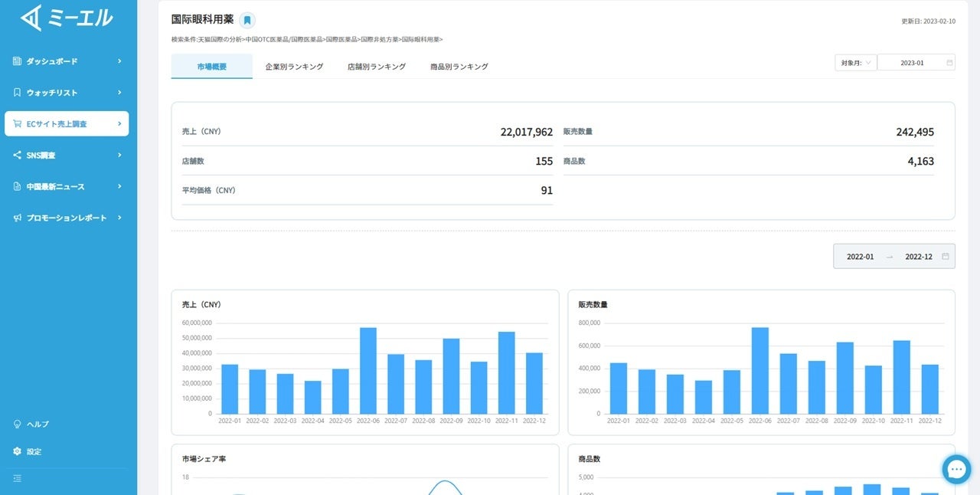Expand ウォッチリスト menu chevron
The width and height of the screenshot is (980, 495).
tap(119, 93)
